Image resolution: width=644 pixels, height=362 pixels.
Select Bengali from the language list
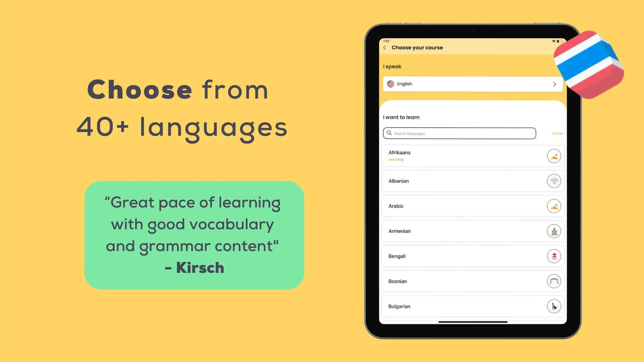pyautogui.click(x=473, y=256)
